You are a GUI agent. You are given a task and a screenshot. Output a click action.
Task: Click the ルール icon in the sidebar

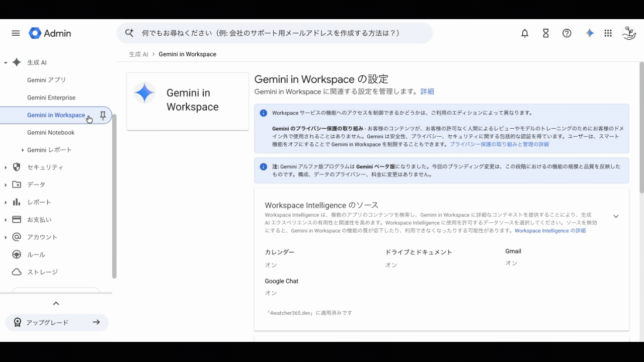pos(17,254)
